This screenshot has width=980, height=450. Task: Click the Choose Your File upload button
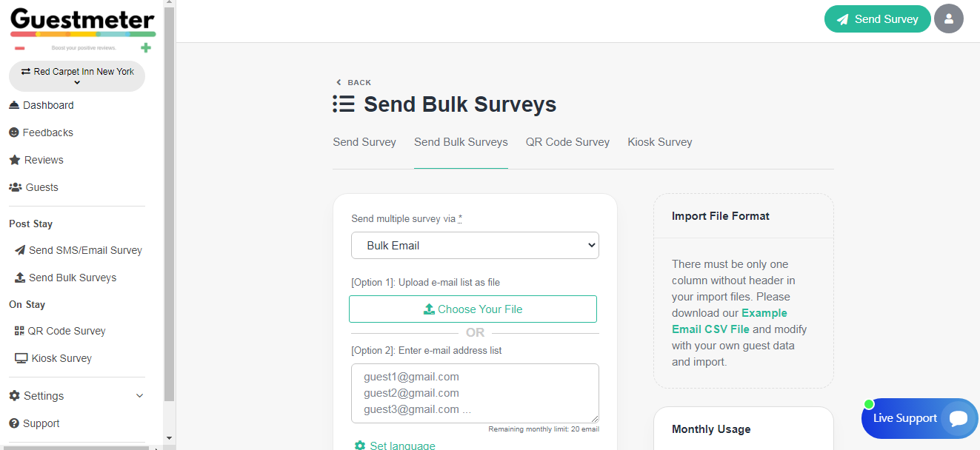click(x=473, y=309)
